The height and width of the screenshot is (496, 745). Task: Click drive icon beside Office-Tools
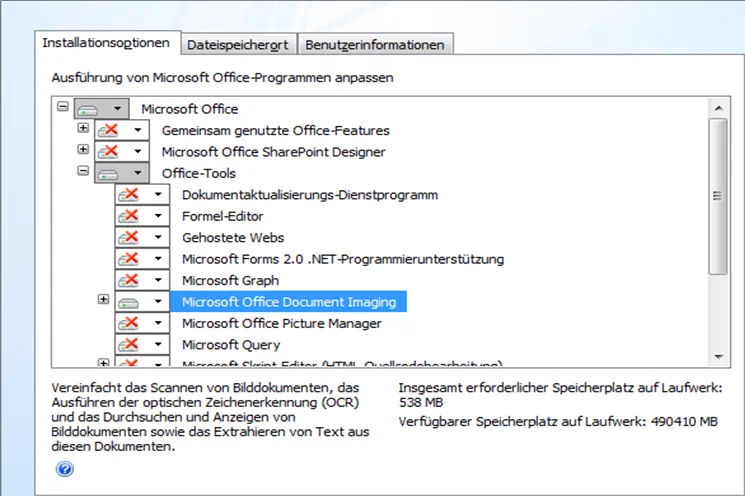(108, 174)
